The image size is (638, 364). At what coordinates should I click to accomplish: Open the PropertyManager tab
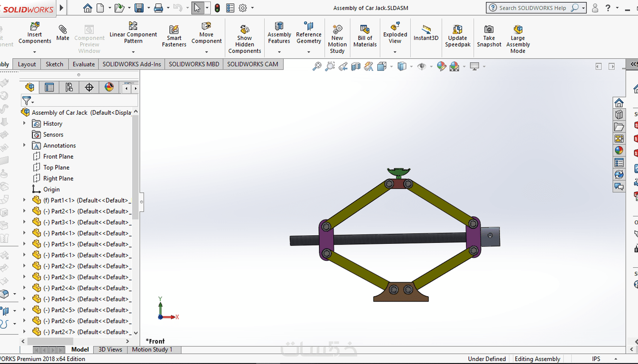point(49,87)
